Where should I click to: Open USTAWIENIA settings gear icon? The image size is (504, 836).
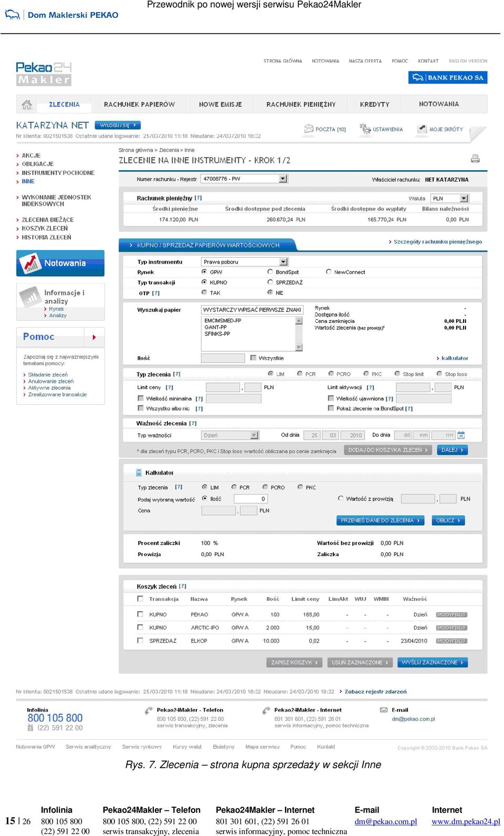tap(365, 129)
